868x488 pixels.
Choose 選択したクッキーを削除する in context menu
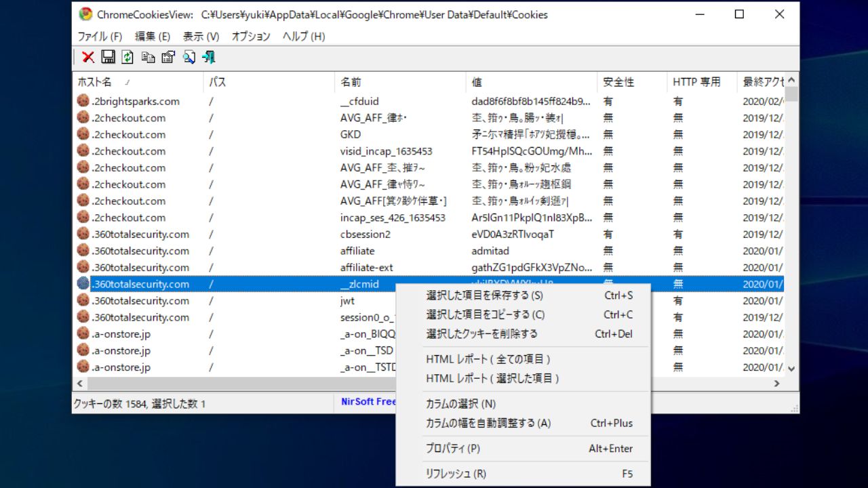[x=523, y=333]
